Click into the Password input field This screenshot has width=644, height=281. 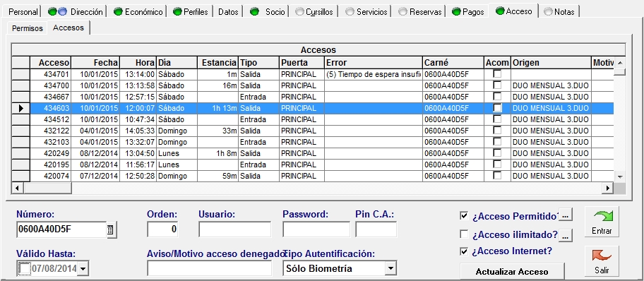(x=316, y=229)
